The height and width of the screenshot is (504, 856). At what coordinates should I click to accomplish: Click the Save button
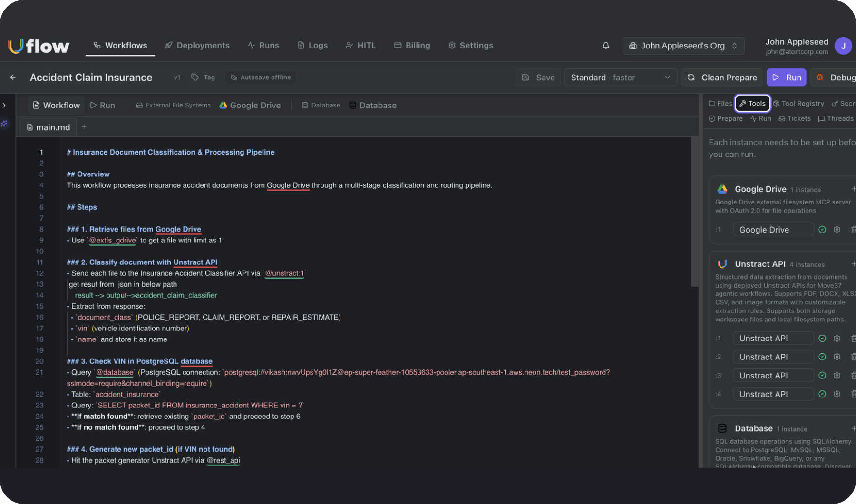(538, 78)
